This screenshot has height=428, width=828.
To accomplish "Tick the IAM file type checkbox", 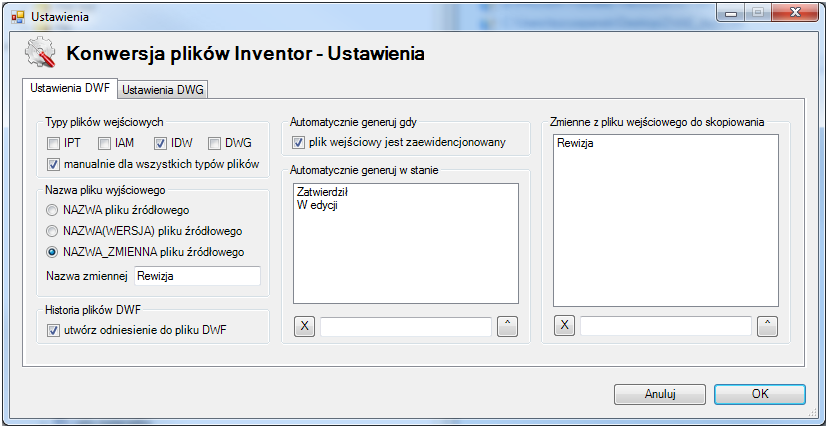I will pos(106,143).
